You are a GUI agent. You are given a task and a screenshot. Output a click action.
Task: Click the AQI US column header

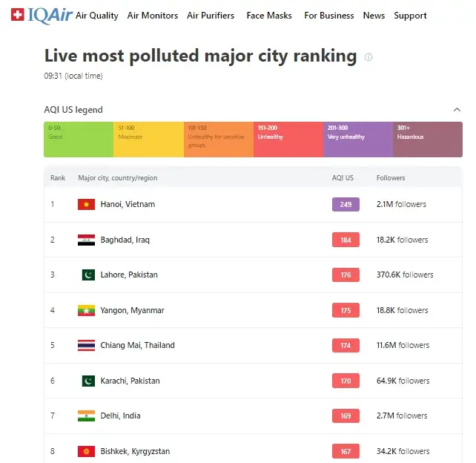343,178
